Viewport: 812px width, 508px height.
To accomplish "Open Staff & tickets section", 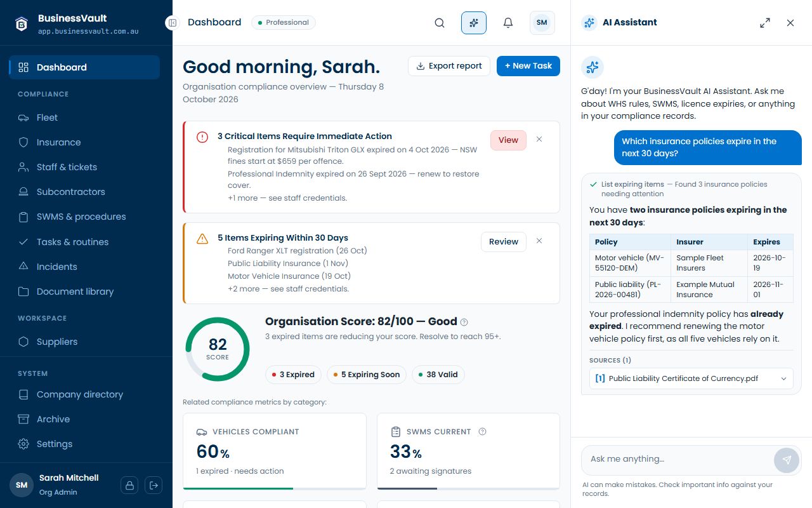I will (x=84, y=167).
